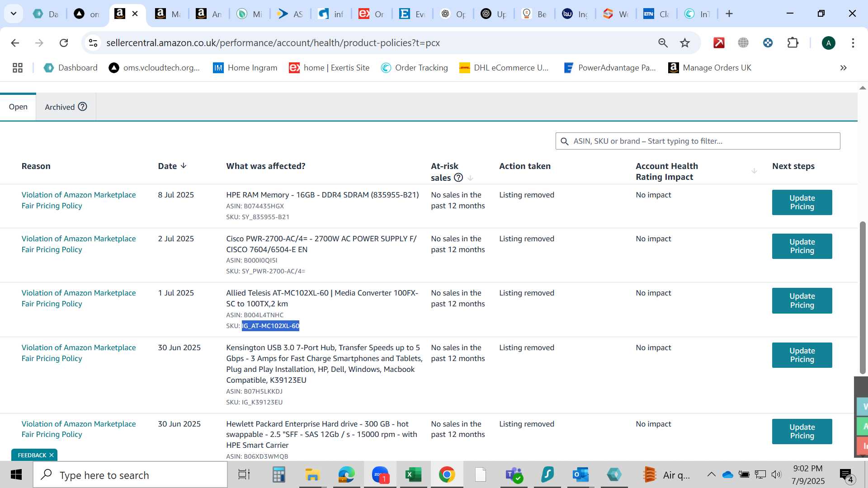Image resolution: width=868 pixels, height=488 pixels.
Task: Click the browser back arrow
Action: [15, 43]
